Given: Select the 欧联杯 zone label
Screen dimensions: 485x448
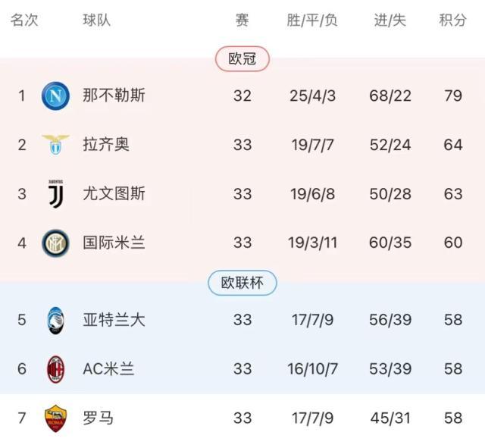Looking at the screenshot, I should click(x=242, y=284).
